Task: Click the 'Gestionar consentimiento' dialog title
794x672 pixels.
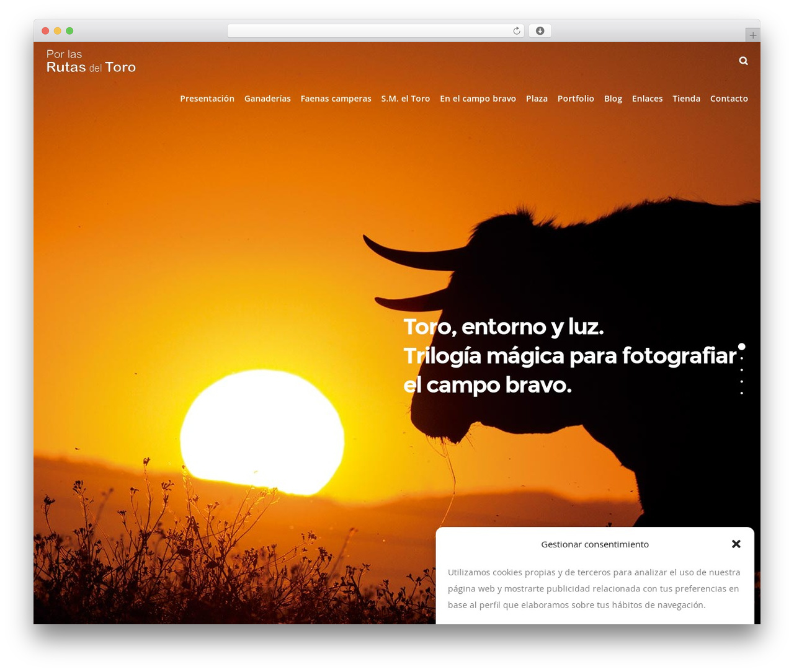Action: click(595, 544)
